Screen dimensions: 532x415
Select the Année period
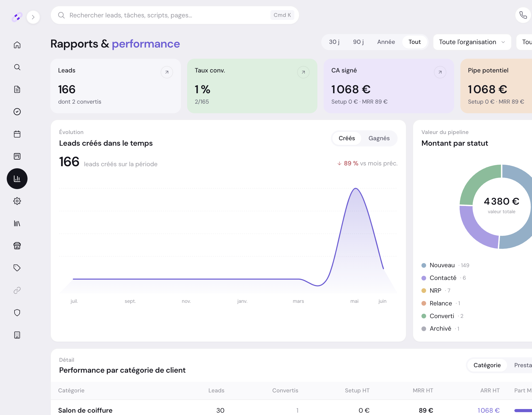click(386, 42)
